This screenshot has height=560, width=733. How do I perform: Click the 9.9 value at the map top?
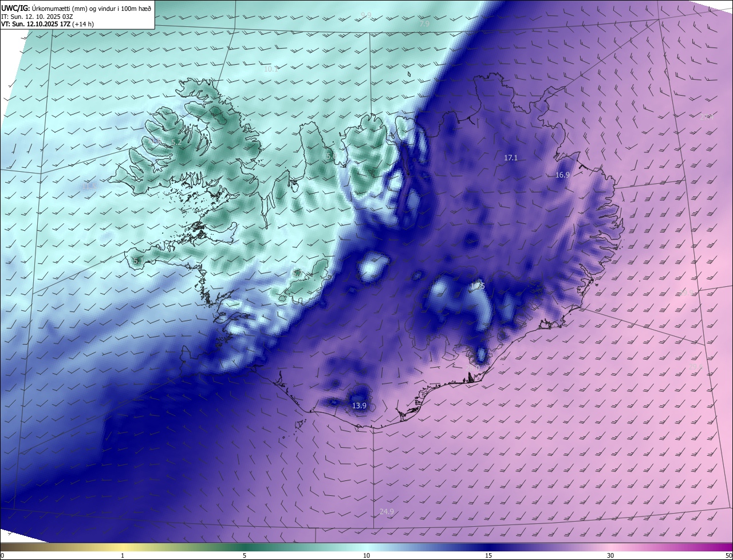(366, 15)
